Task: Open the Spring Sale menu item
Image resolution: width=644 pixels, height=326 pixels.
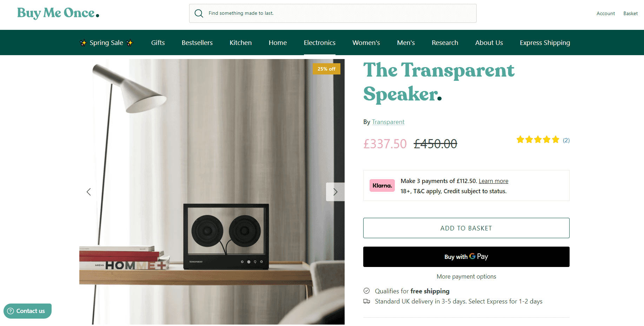Action: click(106, 43)
